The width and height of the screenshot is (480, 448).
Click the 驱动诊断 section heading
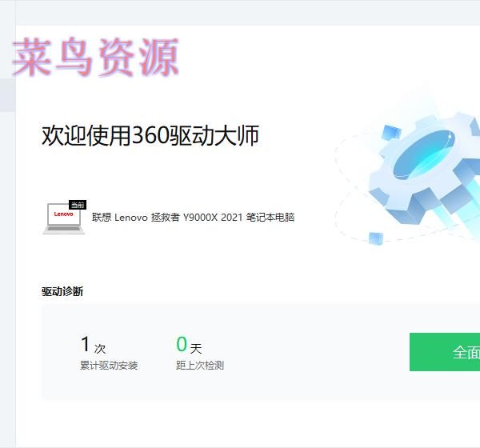point(62,291)
